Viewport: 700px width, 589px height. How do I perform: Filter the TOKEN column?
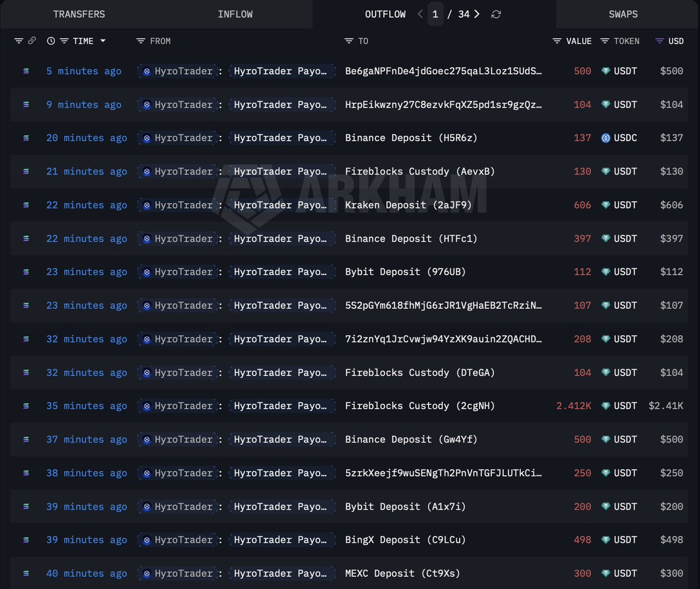[605, 41]
